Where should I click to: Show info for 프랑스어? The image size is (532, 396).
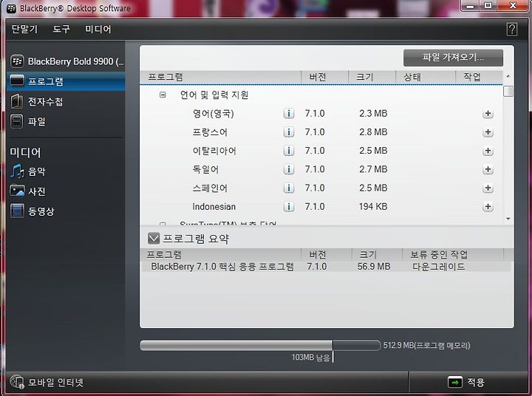point(289,132)
